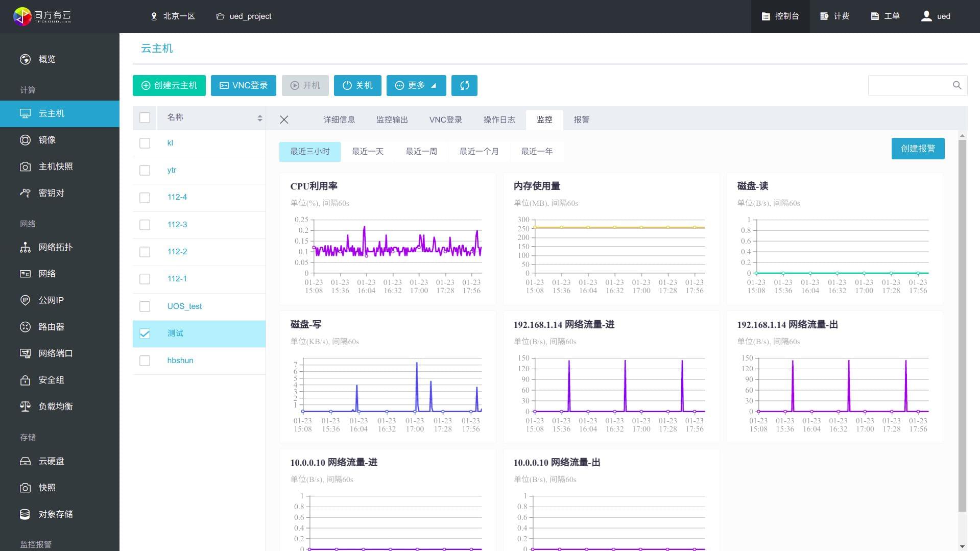Switch to the 监控输出 tab
Viewport: 980px width, 551px height.
click(x=392, y=119)
